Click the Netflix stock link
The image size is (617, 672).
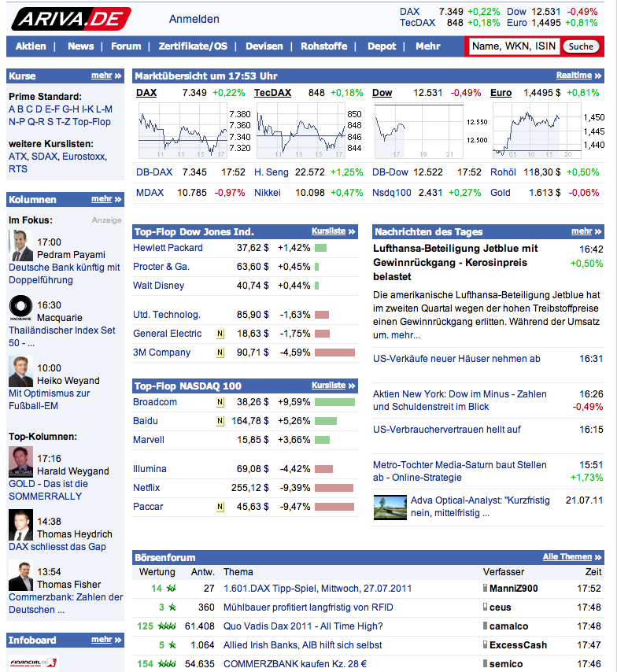pyautogui.click(x=146, y=488)
